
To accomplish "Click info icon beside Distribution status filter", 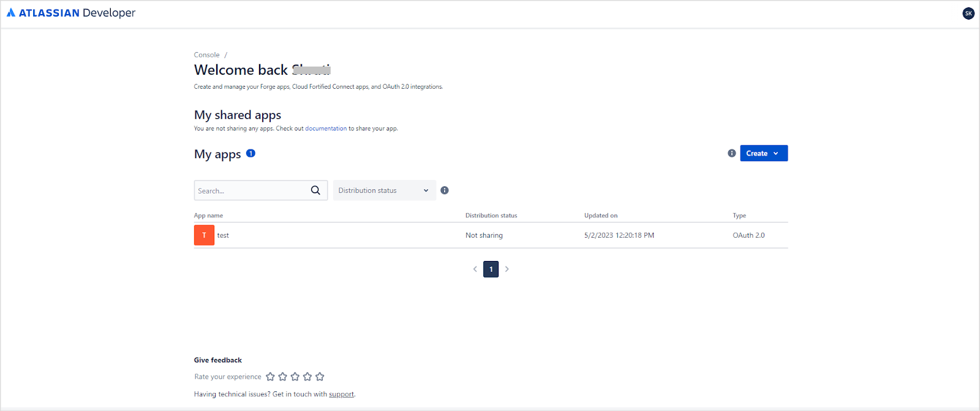I will (x=445, y=190).
